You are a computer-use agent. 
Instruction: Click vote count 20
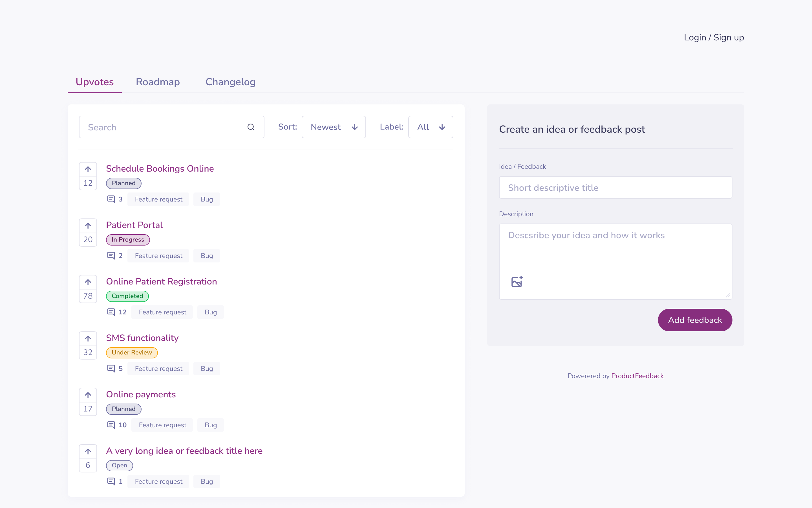88,240
